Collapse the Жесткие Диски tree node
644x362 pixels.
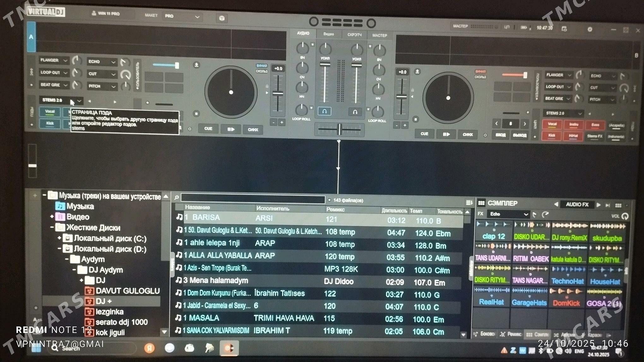tap(52, 227)
